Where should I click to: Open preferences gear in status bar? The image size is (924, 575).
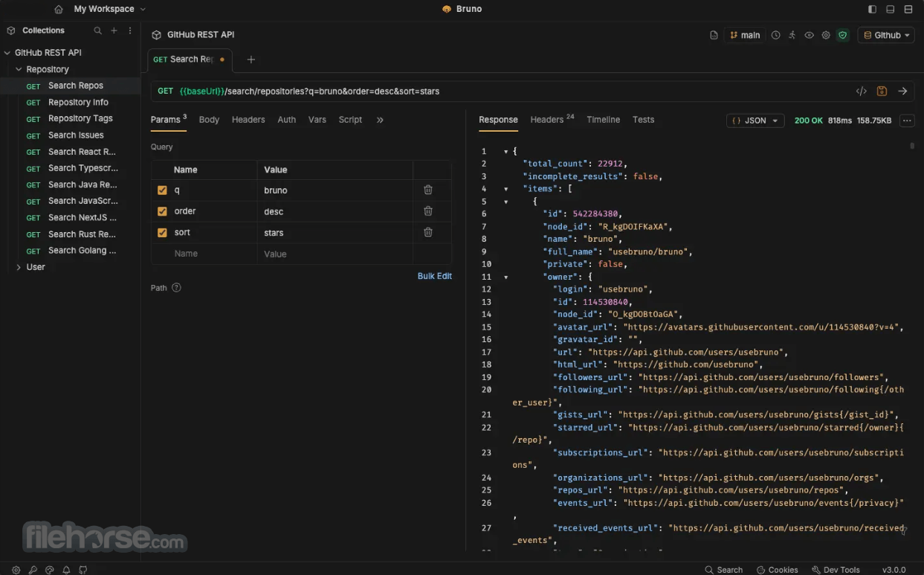pyautogui.click(x=16, y=570)
